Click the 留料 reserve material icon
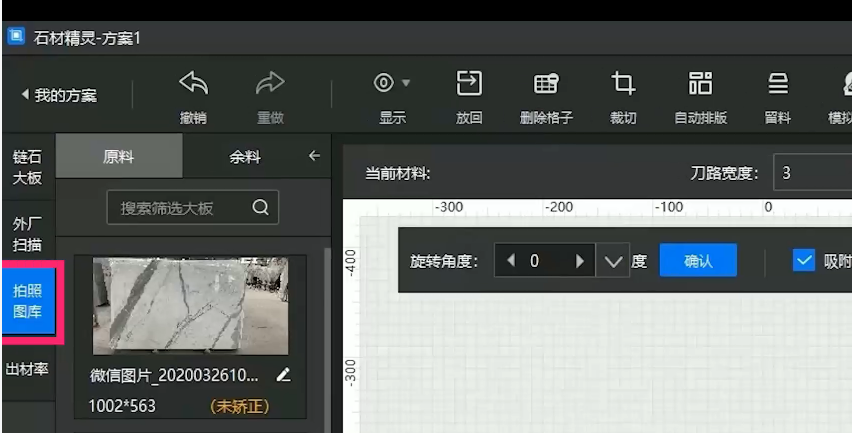Screen dimensions: 852x433 (777, 84)
